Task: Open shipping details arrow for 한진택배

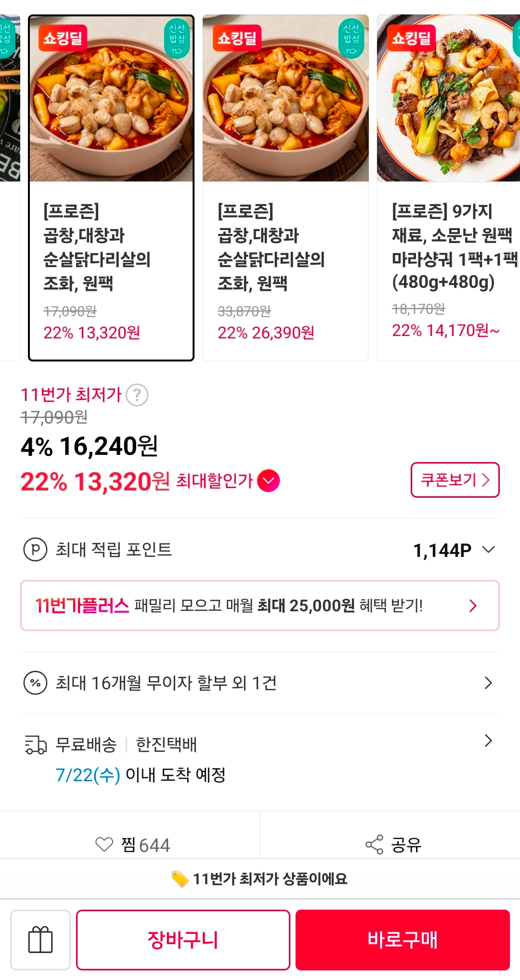Action: tap(488, 740)
